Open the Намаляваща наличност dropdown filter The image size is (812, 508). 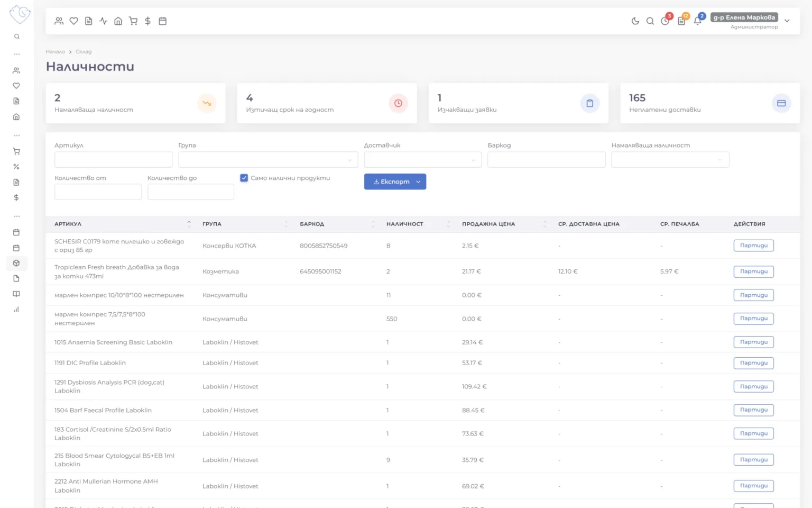pos(670,160)
